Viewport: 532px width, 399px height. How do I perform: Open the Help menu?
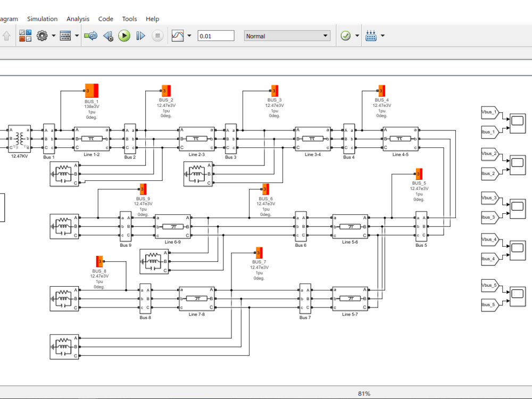(152, 19)
